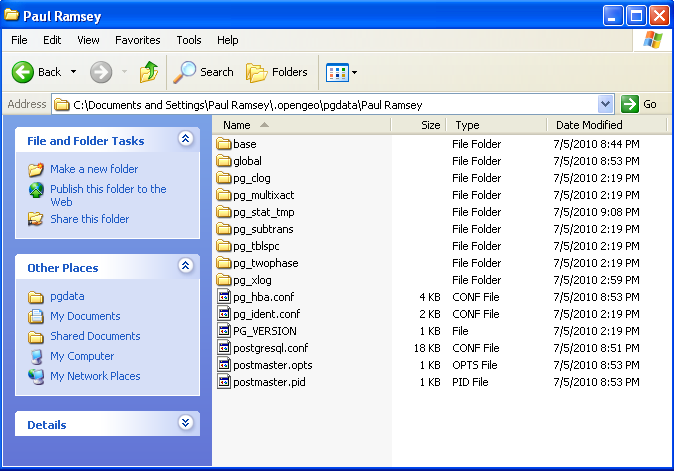Open Shared Documents link

tap(95, 336)
